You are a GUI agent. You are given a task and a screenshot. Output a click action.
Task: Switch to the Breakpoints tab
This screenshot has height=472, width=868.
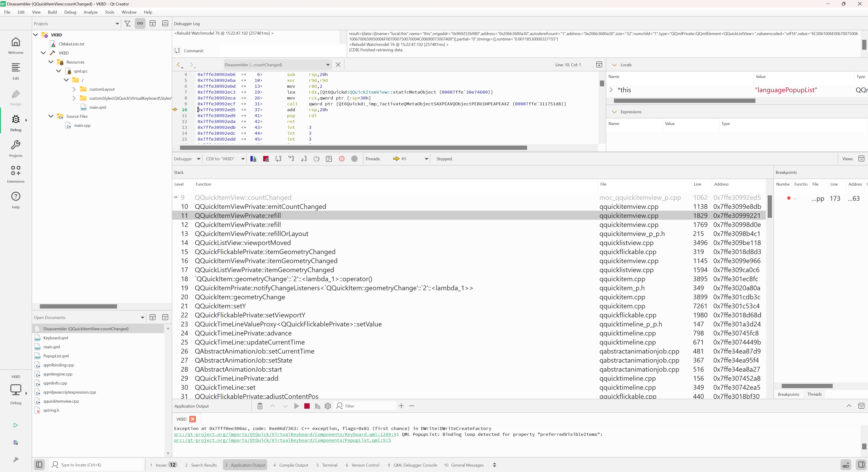coord(788,394)
